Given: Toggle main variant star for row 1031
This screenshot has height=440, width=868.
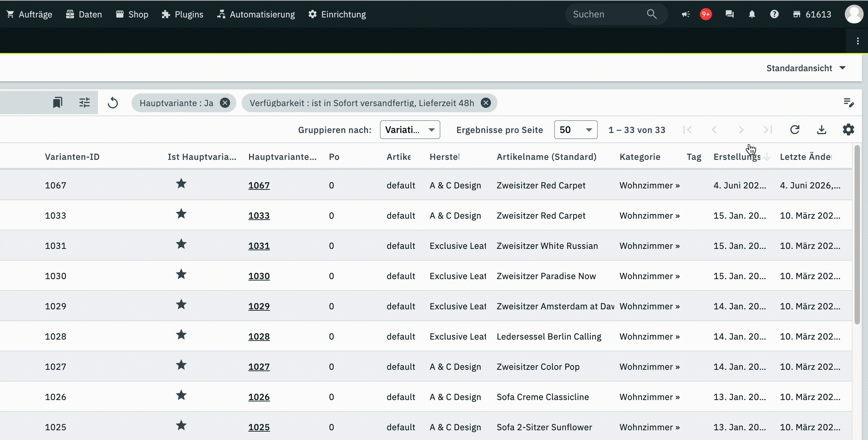Looking at the screenshot, I should point(181,244).
